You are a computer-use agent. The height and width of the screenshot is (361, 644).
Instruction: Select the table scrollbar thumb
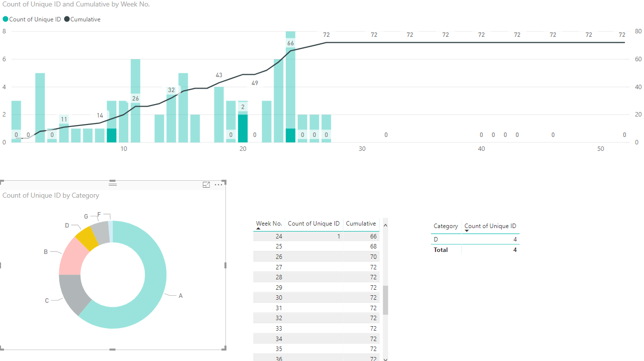coord(385,300)
